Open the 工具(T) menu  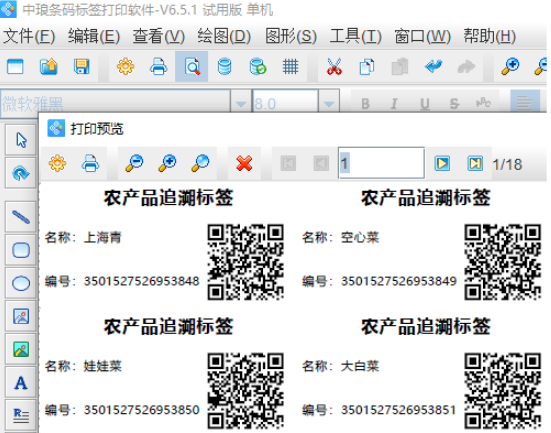(x=356, y=36)
